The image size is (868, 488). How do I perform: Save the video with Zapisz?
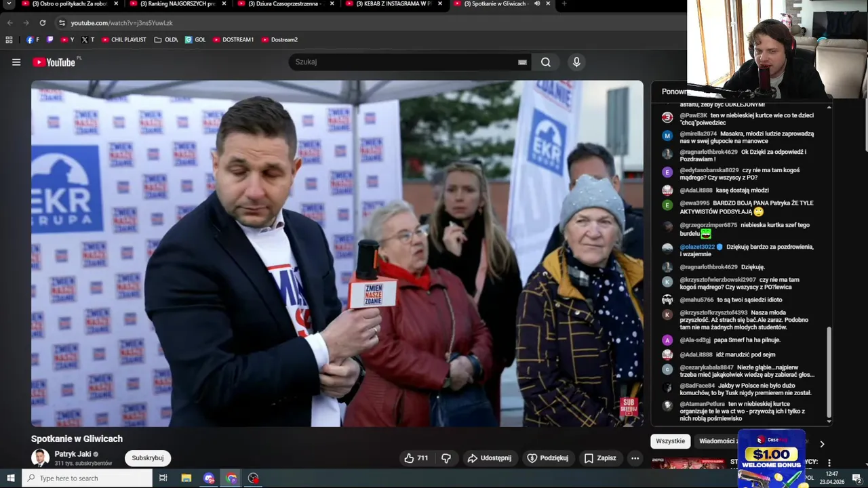pyautogui.click(x=600, y=458)
